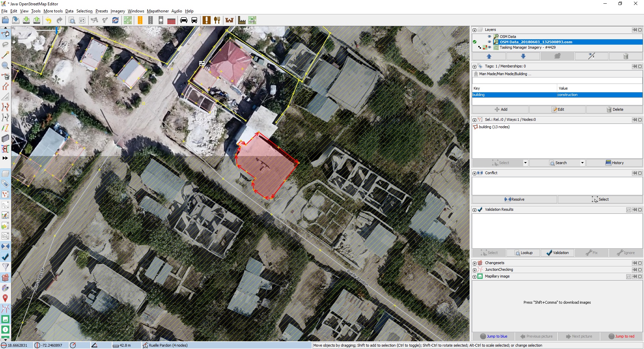
Task: Click the History button
Action: [614, 163]
